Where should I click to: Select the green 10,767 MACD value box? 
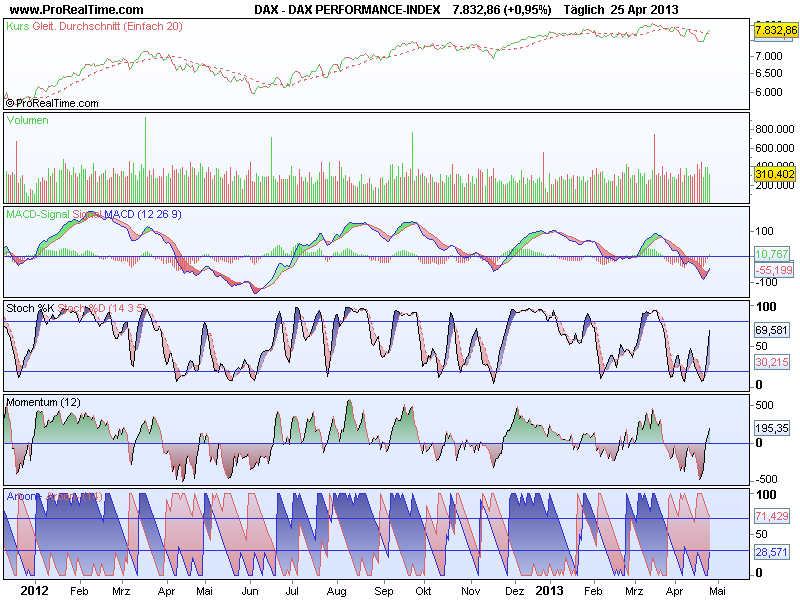tap(771, 254)
